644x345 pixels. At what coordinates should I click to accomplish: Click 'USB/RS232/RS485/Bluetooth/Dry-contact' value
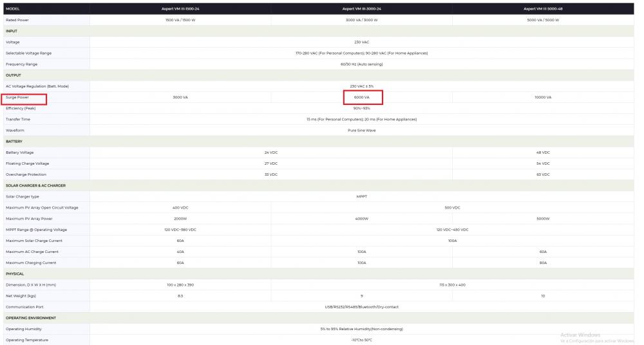[362, 307]
